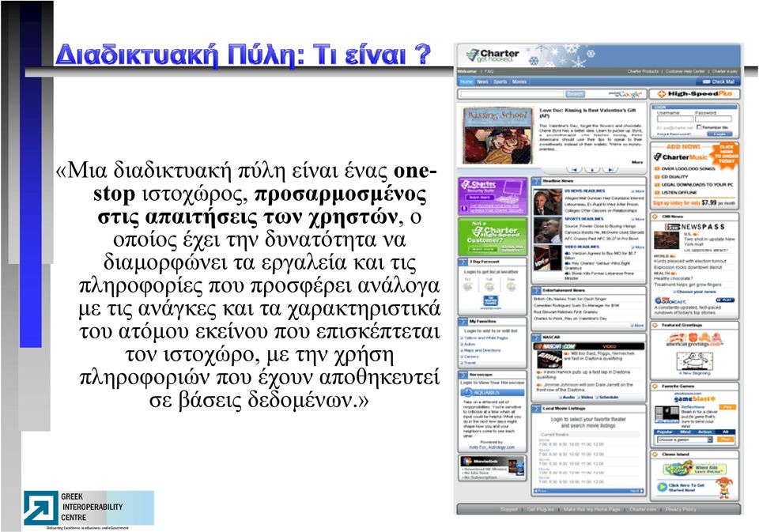Click the Username input field
759x532 pixels.
click(x=674, y=119)
